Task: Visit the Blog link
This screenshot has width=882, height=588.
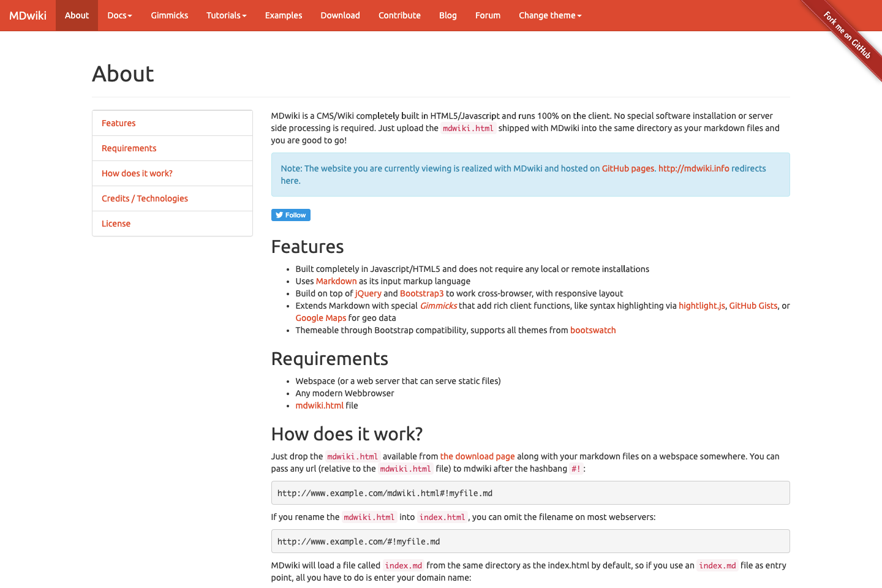Action: click(448, 15)
